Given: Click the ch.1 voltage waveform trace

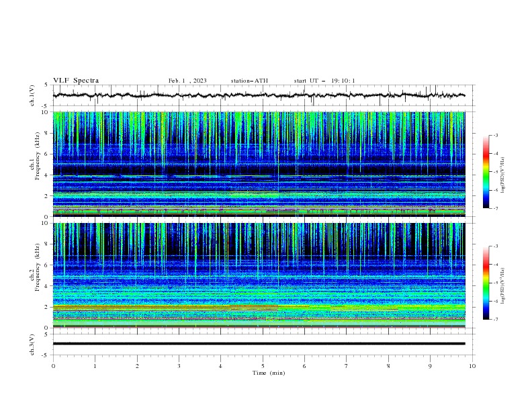Looking at the screenshot, I should click(259, 95).
